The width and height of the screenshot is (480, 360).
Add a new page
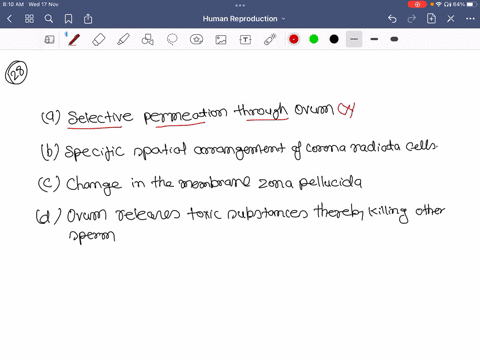(x=431, y=19)
